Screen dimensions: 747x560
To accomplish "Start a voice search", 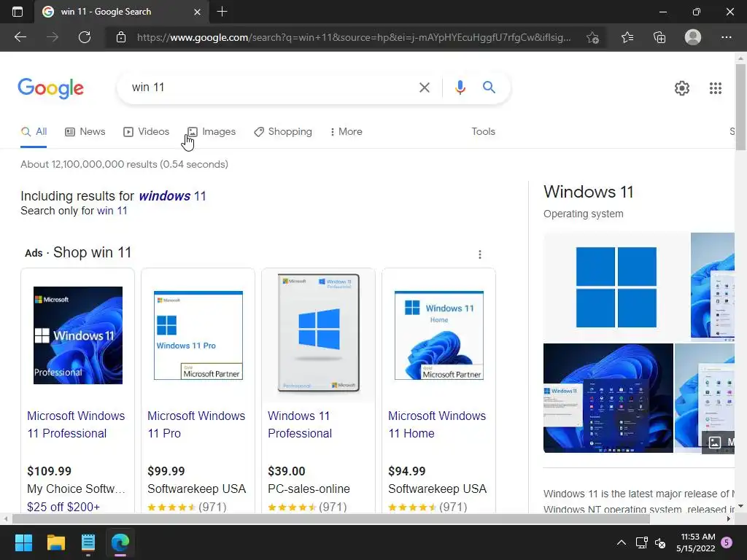I will (460, 87).
